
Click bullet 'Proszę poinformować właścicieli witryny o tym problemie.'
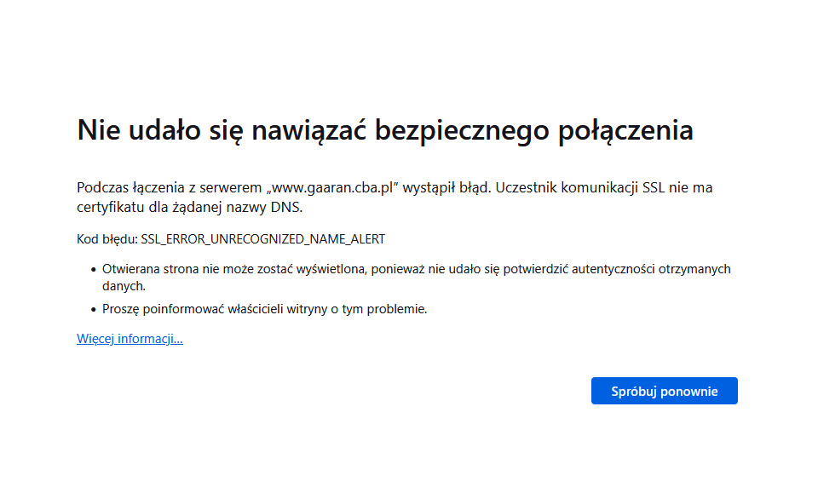coord(264,309)
